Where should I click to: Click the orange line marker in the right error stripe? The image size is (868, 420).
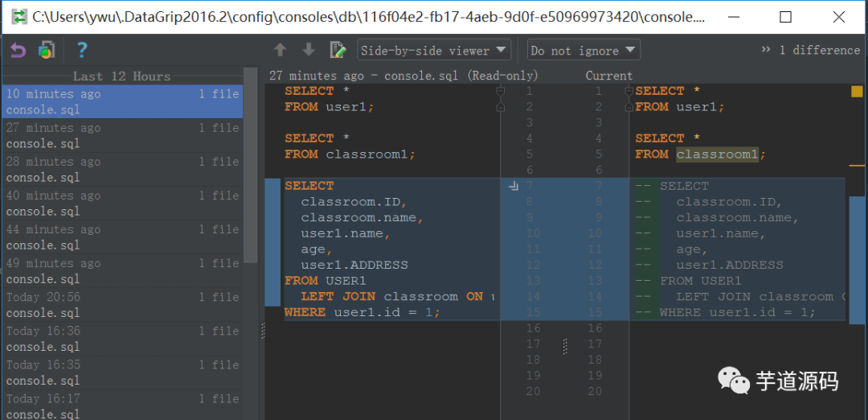[x=857, y=165]
